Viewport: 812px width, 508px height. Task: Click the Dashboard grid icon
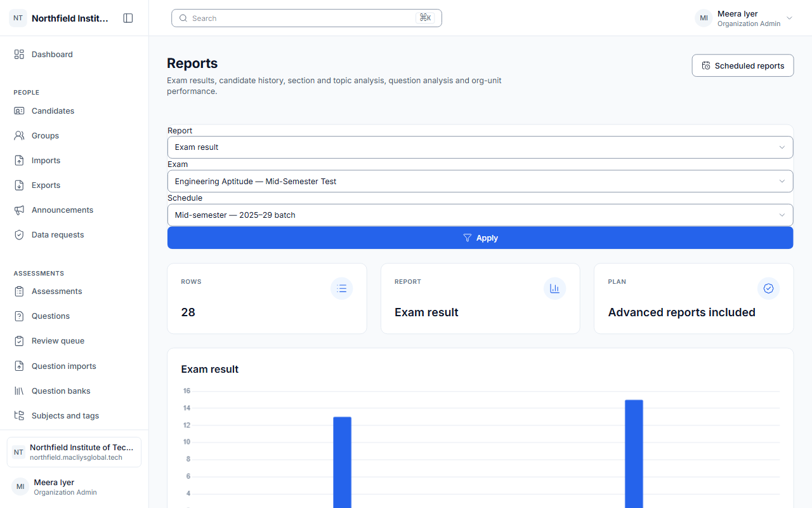(19, 55)
